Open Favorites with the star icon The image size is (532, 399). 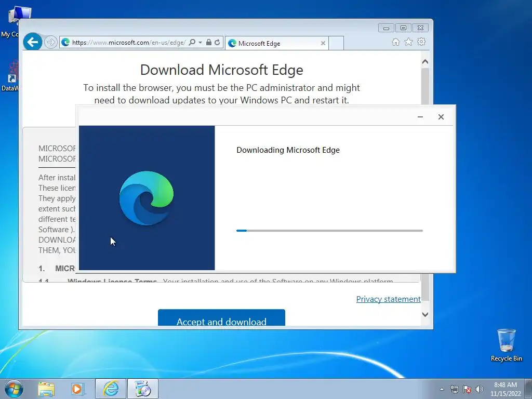(408, 42)
